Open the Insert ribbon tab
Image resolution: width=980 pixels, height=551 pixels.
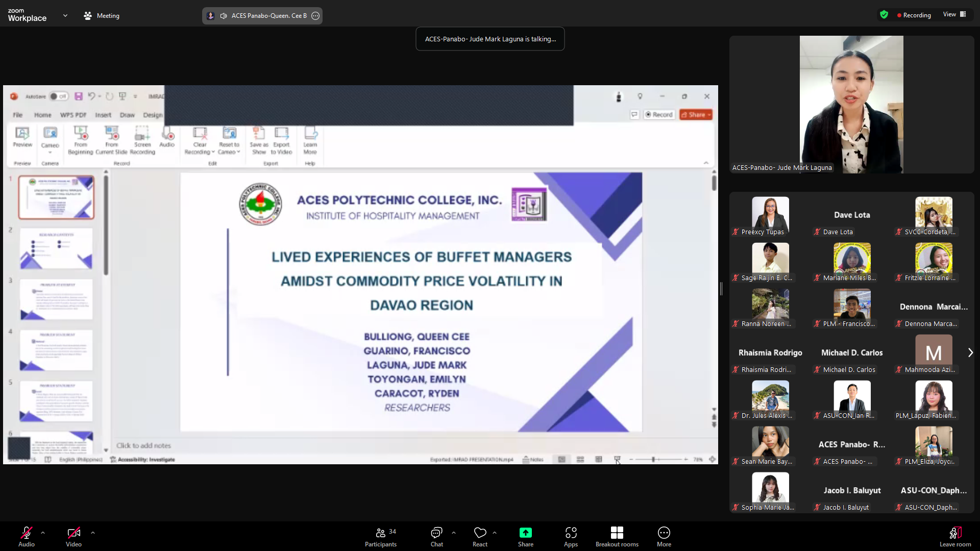coord(103,115)
